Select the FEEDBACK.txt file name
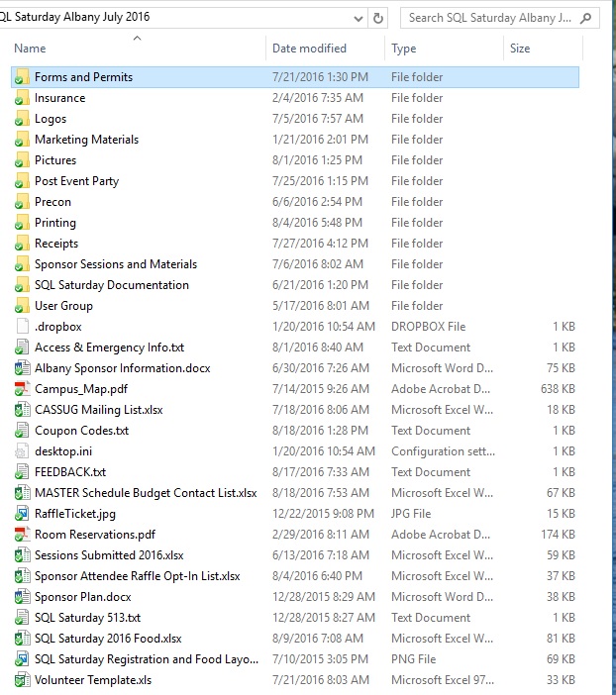 pos(70,472)
